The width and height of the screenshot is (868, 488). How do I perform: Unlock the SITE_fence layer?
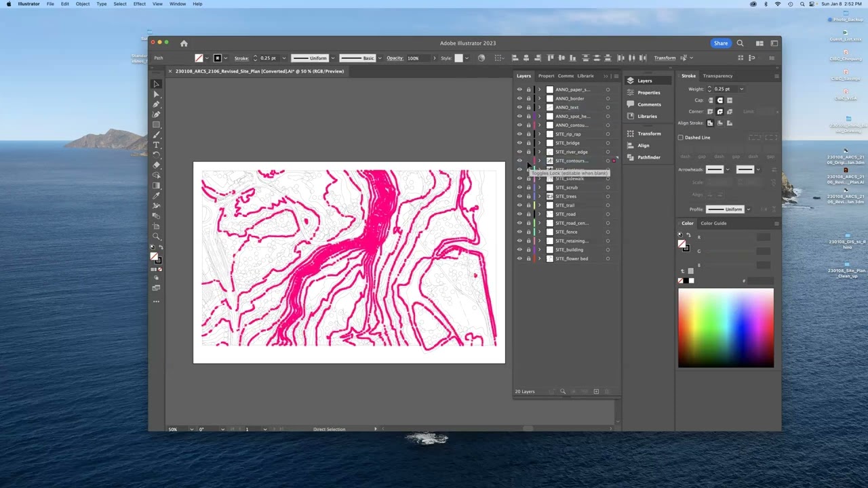pyautogui.click(x=528, y=232)
